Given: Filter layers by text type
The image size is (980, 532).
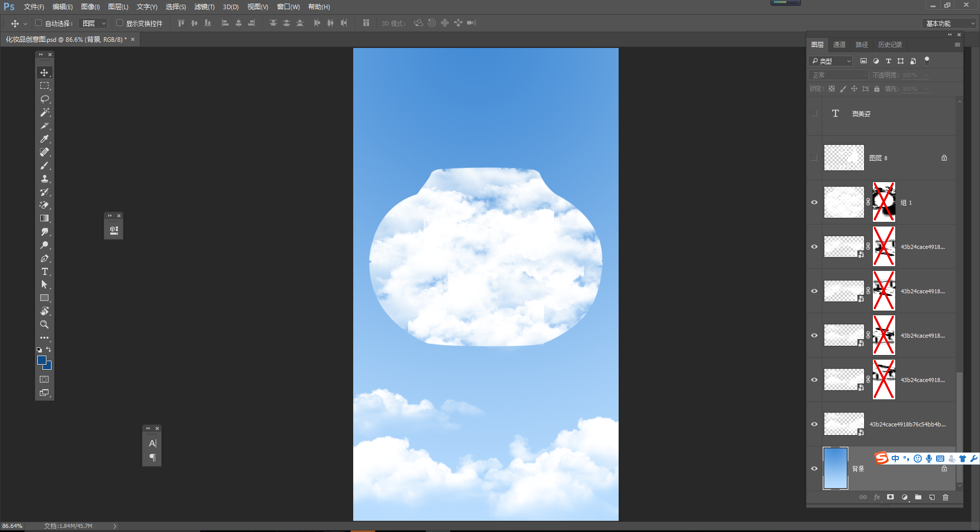Looking at the screenshot, I should click(x=888, y=61).
